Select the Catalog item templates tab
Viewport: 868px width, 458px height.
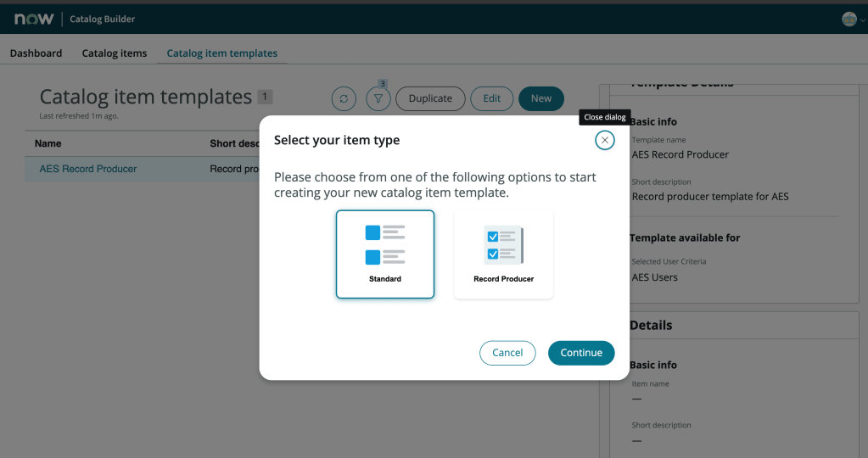[x=222, y=53]
